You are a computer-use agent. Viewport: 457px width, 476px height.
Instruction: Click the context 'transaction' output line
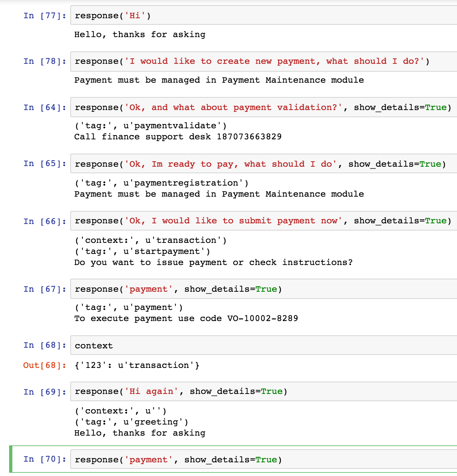point(151,240)
